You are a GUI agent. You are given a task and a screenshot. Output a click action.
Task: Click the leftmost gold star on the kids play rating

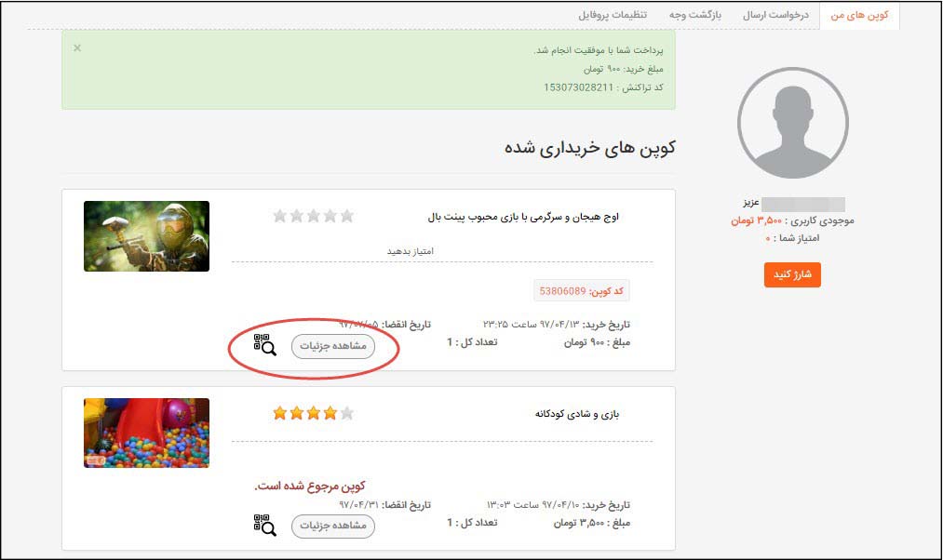279,413
